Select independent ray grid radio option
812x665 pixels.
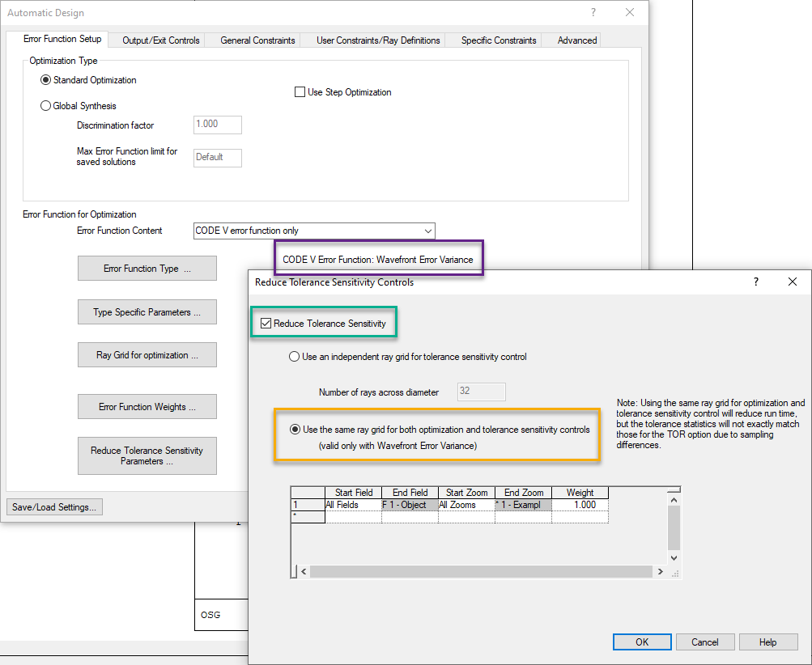coord(294,357)
